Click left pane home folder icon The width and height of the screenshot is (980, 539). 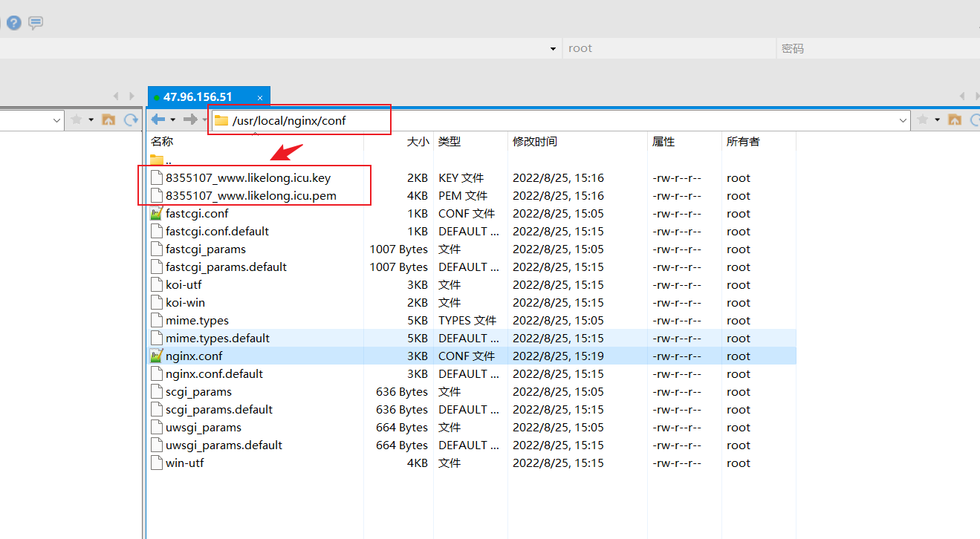tap(108, 120)
